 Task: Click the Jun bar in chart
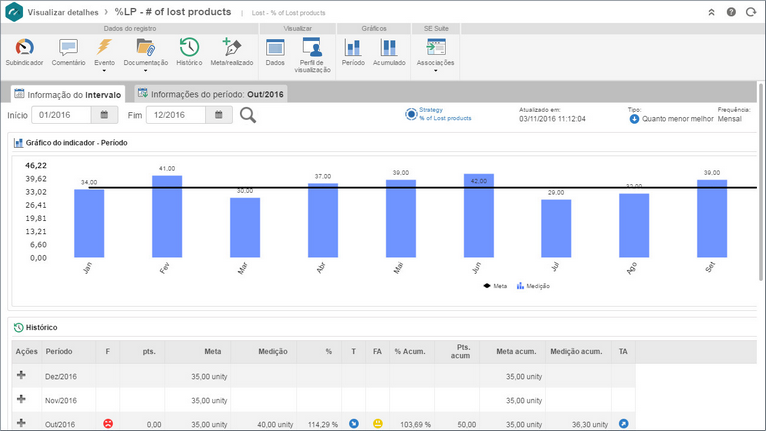pos(479,216)
